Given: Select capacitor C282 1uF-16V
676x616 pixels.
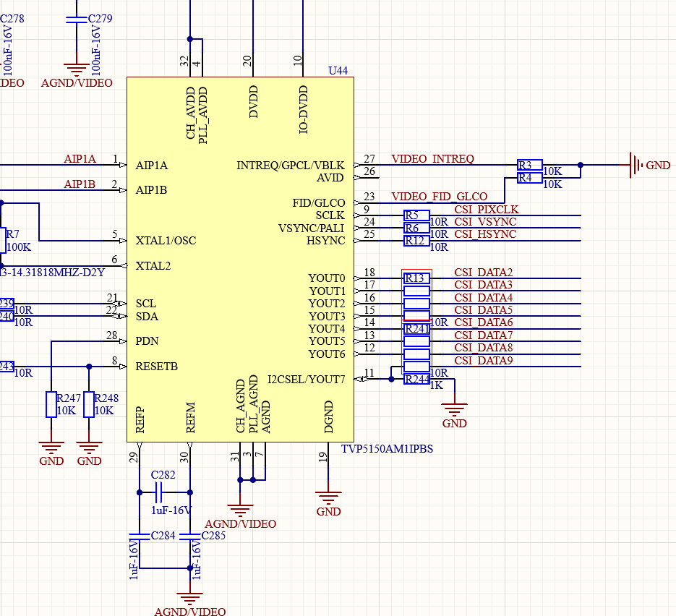Looking at the screenshot, I should (x=158, y=492).
